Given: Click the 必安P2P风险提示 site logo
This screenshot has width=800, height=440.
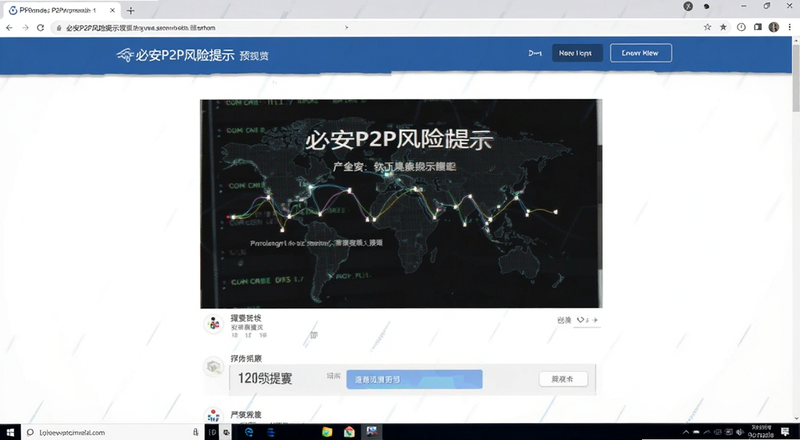Looking at the screenshot, I should click(x=125, y=55).
